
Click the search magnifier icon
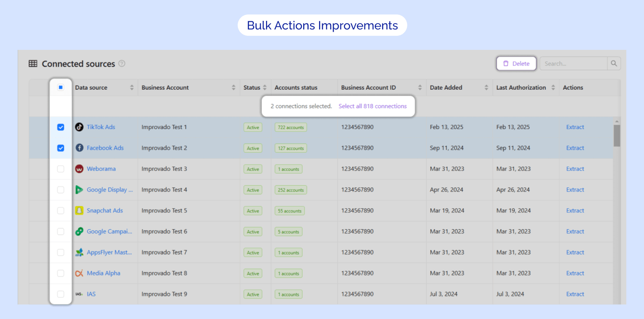[x=614, y=63]
